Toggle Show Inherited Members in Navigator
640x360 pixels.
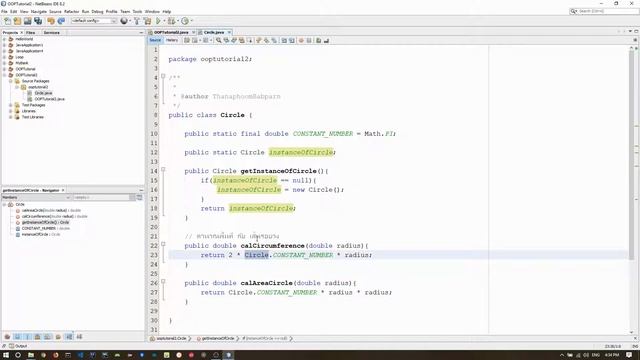(x=7, y=337)
